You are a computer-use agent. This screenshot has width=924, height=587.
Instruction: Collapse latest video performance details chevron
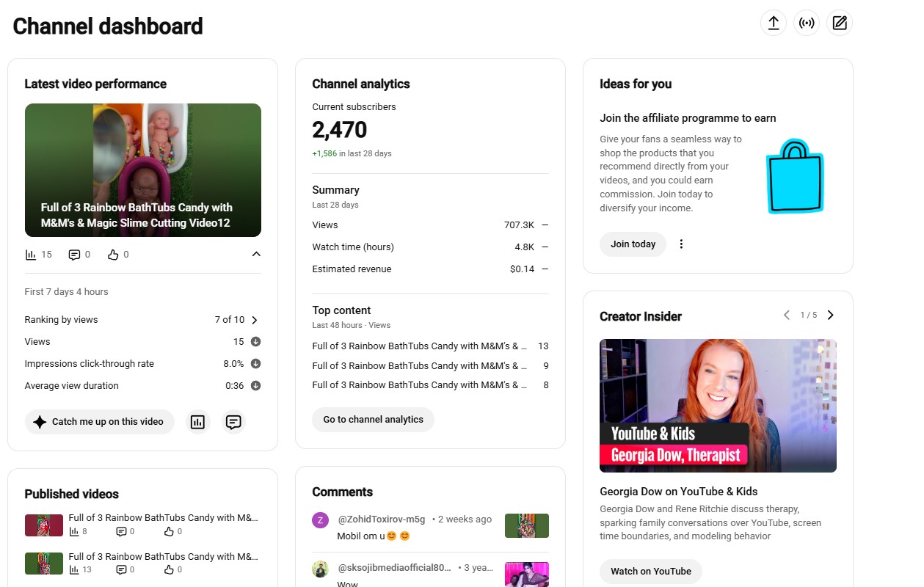coord(255,254)
